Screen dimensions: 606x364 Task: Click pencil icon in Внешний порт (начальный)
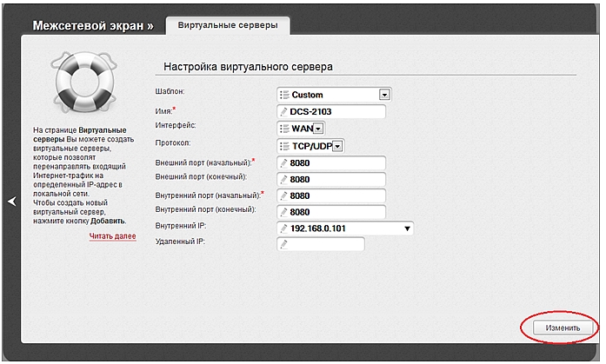(x=283, y=162)
